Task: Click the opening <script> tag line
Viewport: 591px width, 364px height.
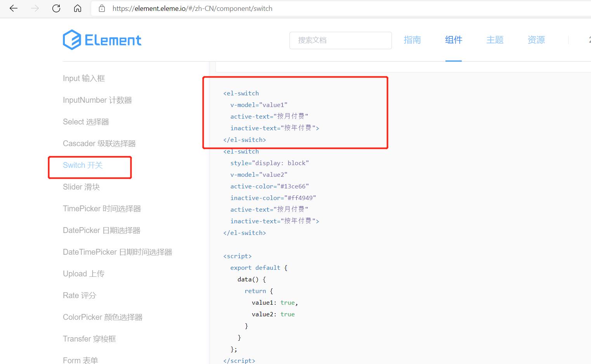Action: coord(237,256)
